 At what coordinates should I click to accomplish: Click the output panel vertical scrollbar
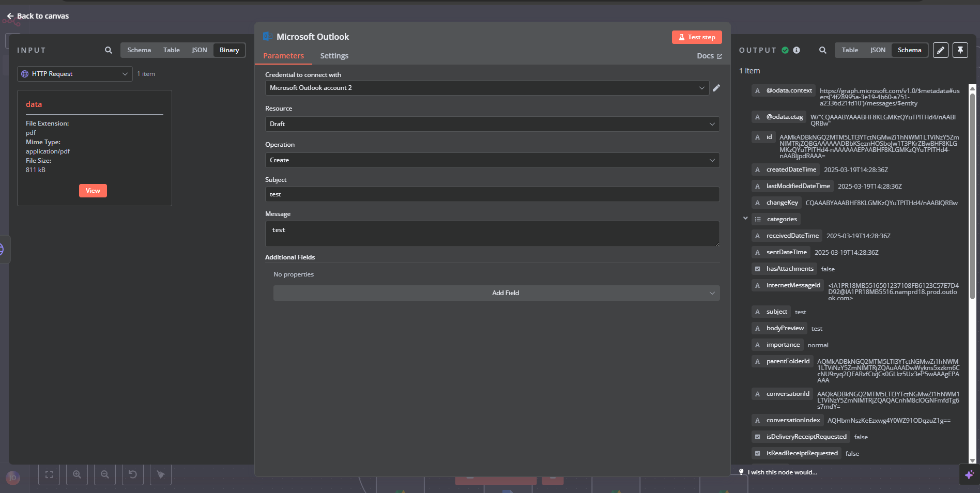(972, 196)
